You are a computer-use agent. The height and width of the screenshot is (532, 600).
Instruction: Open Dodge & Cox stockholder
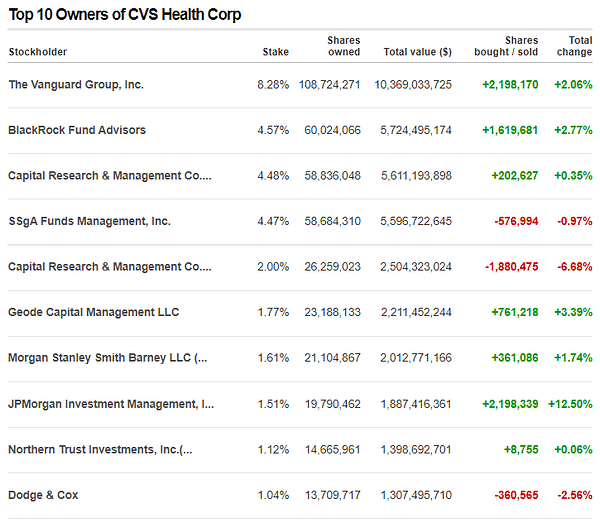pyautogui.click(x=43, y=495)
